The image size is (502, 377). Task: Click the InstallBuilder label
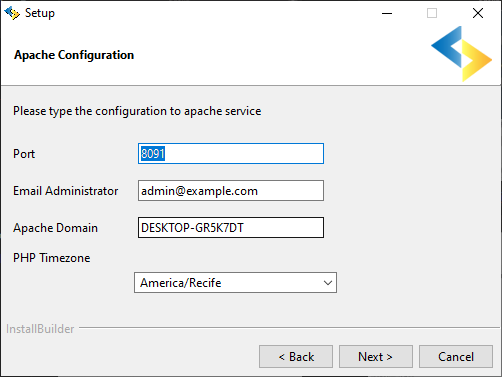pos(40,329)
